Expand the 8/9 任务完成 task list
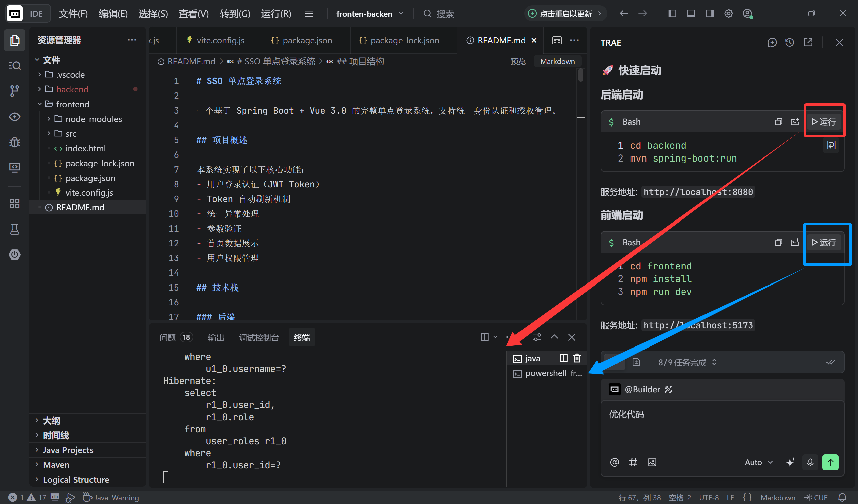Viewport: 858px width, 504px height. (x=687, y=362)
